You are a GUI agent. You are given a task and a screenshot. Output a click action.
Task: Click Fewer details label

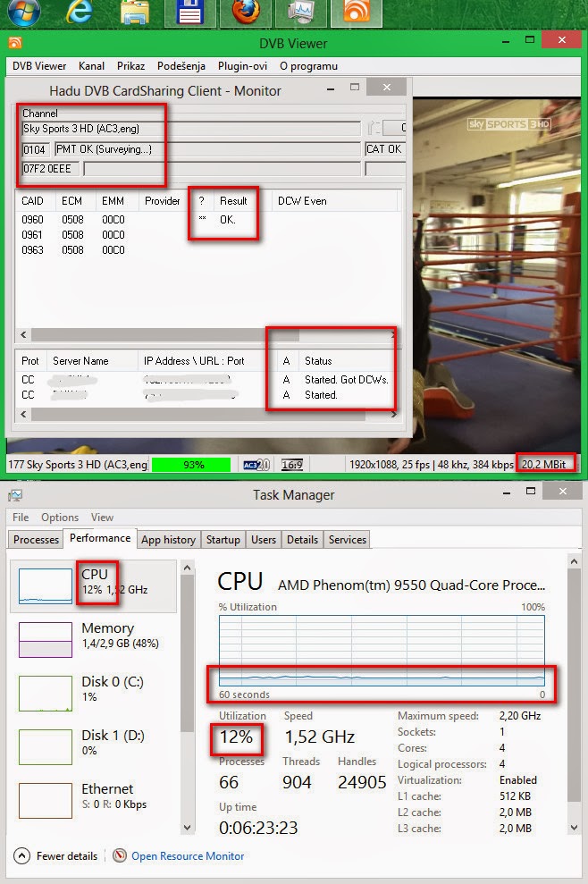tap(66, 855)
